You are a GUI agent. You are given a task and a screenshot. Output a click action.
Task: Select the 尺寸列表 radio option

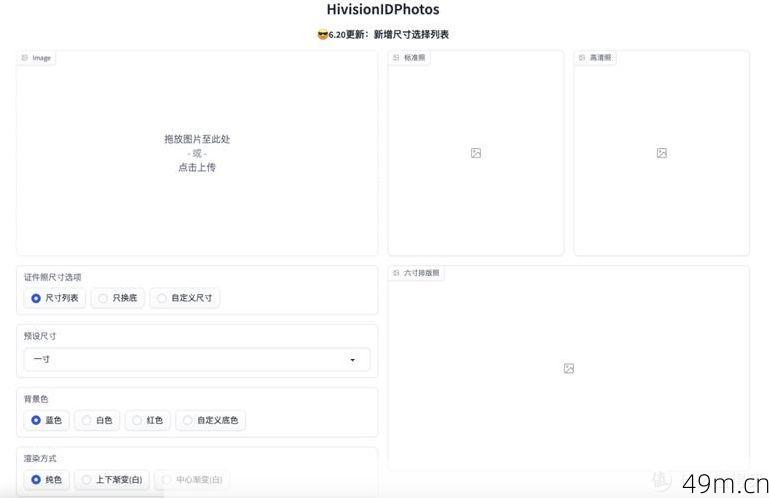[x=55, y=298]
